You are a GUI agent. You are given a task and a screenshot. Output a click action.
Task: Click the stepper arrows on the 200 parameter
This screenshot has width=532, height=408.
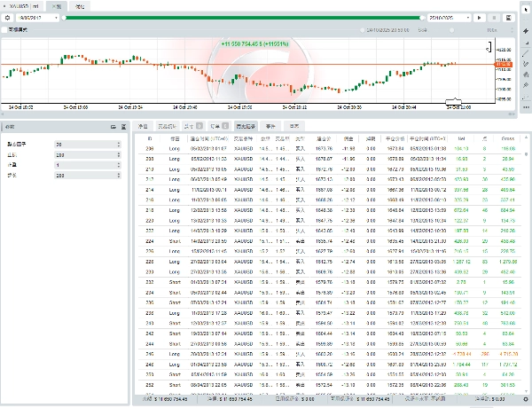click(121, 154)
